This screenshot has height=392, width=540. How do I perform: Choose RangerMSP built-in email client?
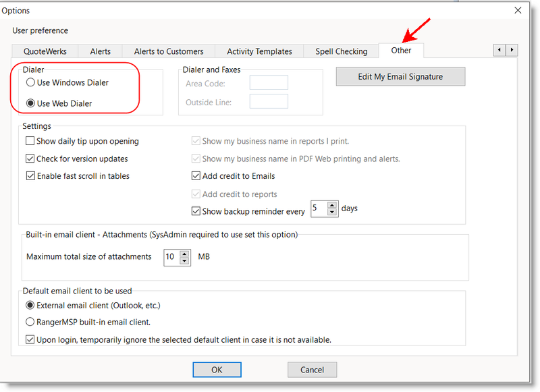(x=30, y=322)
